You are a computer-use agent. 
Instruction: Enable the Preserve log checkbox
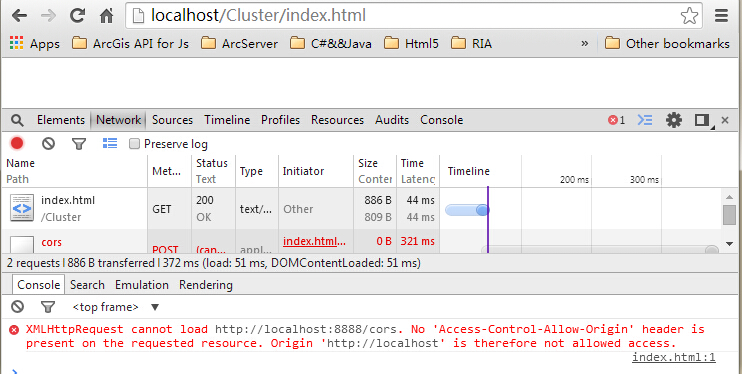pyautogui.click(x=134, y=144)
